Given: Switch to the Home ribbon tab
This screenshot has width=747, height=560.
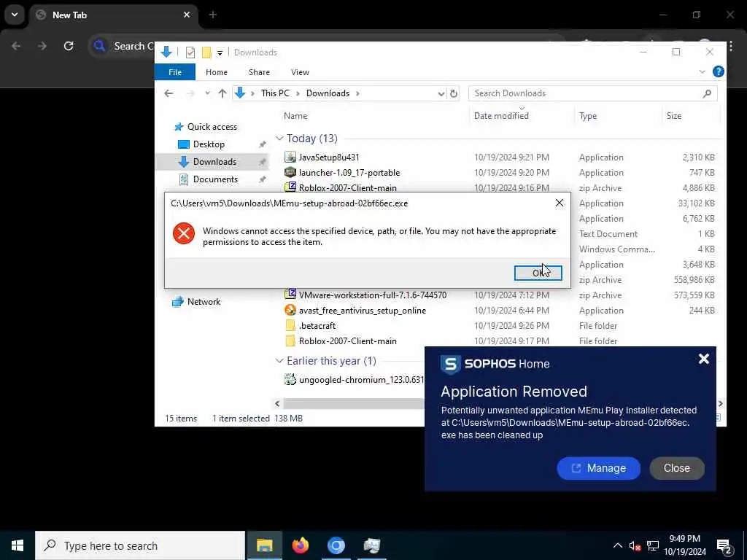Looking at the screenshot, I should pyautogui.click(x=216, y=72).
